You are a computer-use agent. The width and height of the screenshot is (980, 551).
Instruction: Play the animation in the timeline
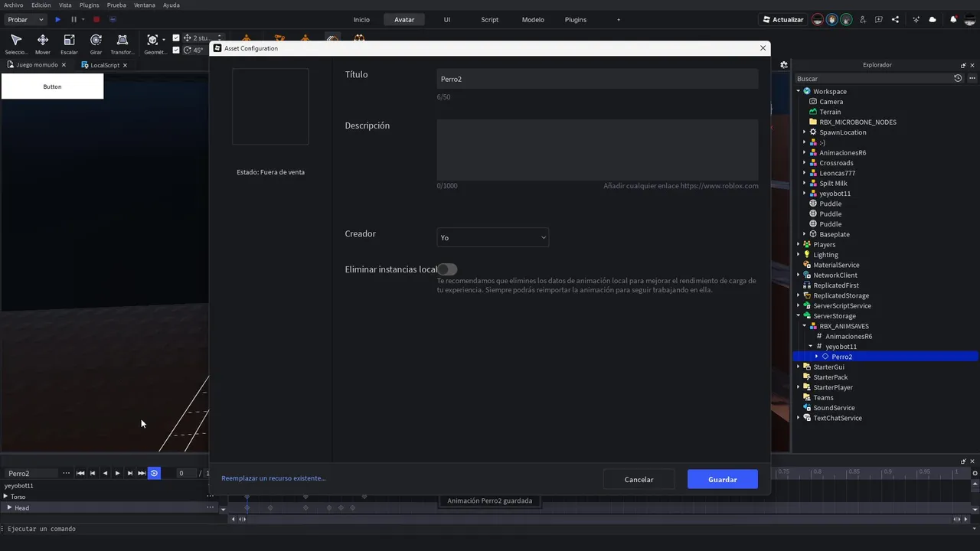[117, 473]
